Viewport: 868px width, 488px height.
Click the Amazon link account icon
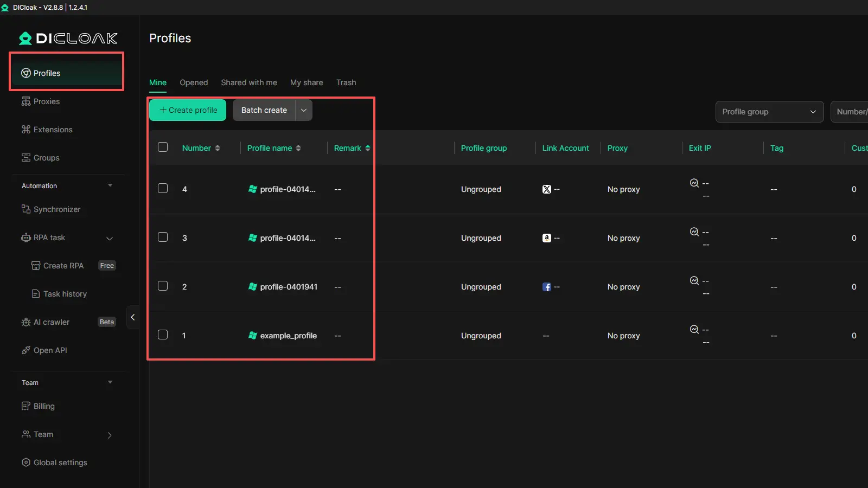click(546, 238)
